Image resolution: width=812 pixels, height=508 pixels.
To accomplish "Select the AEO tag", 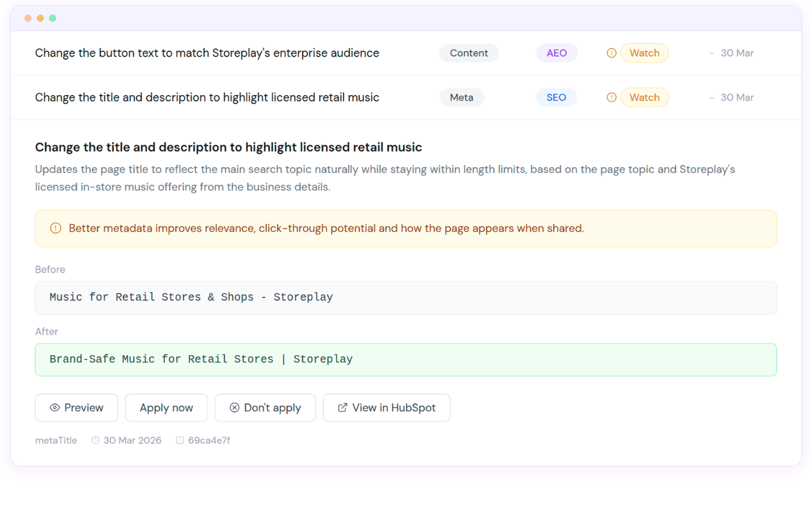I will tap(557, 53).
